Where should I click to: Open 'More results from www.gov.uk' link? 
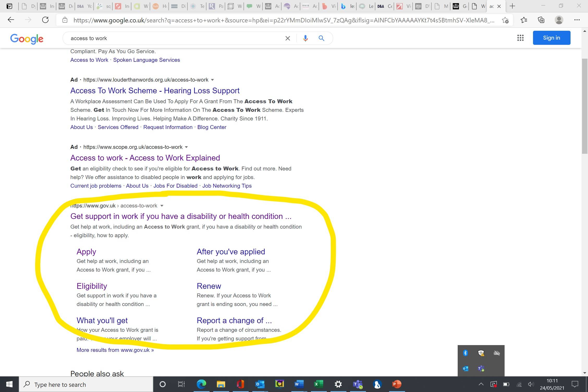coord(115,350)
